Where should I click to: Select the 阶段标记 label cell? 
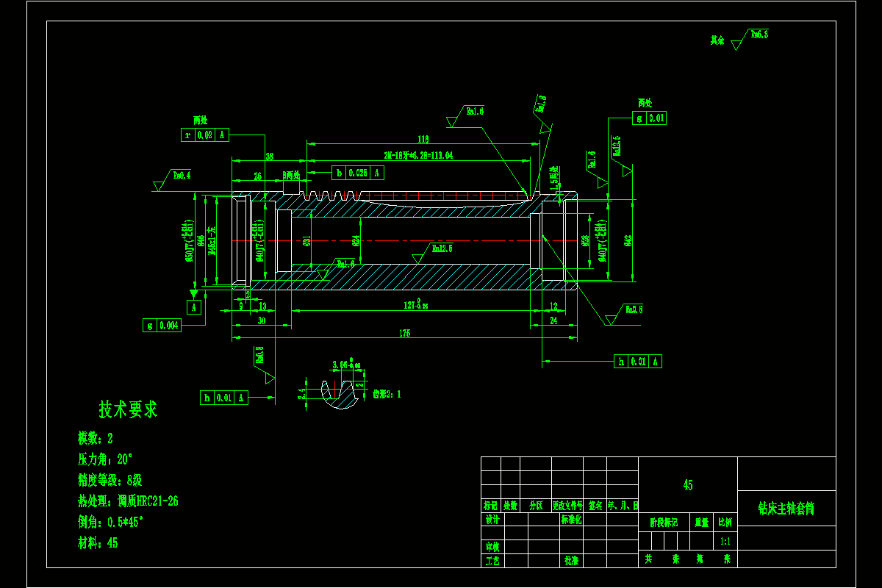click(x=664, y=523)
